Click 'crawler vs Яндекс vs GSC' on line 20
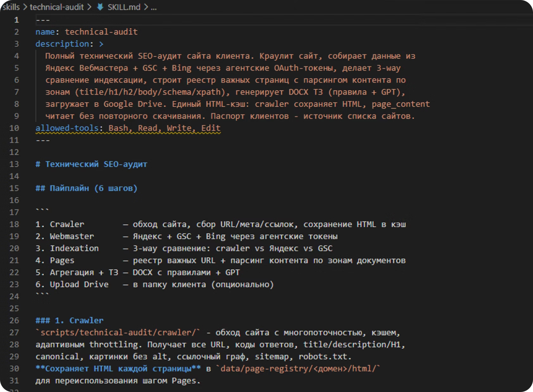533x392 pixels. [x=274, y=248]
